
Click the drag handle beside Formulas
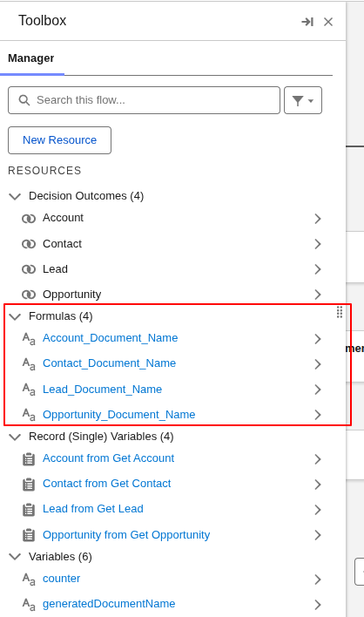(340, 312)
